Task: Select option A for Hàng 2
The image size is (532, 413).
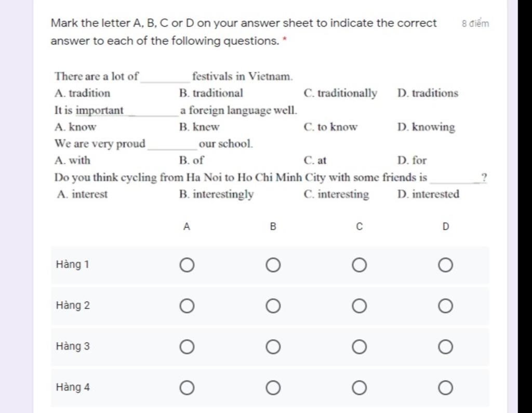Action: pyautogui.click(x=187, y=306)
